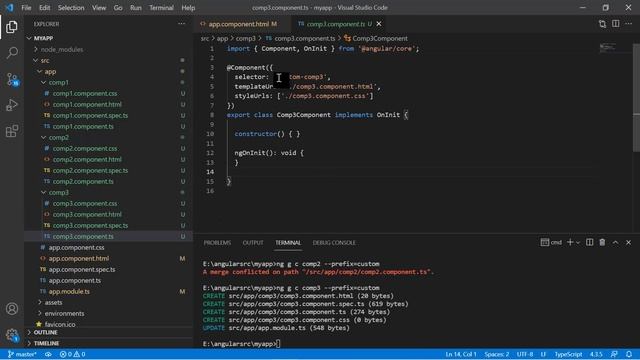Split the editor to the right
The width and height of the screenshot is (640, 360).
[x=616, y=24]
